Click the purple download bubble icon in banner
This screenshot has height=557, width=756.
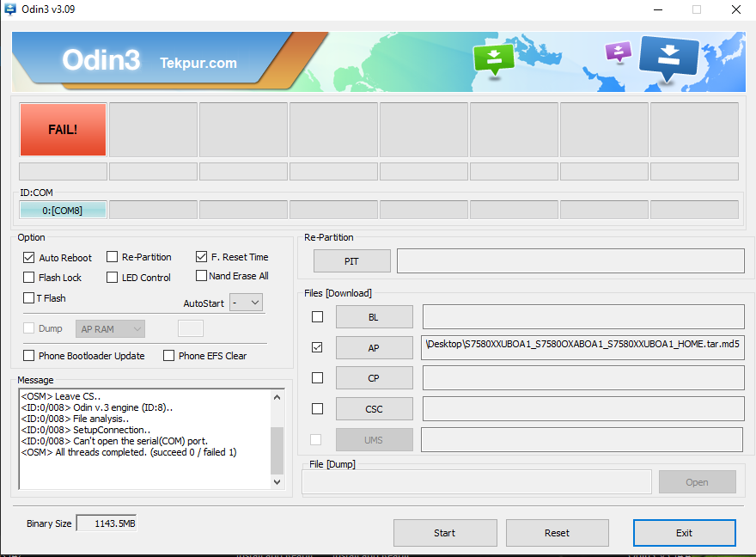pyautogui.click(x=618, y=51)
